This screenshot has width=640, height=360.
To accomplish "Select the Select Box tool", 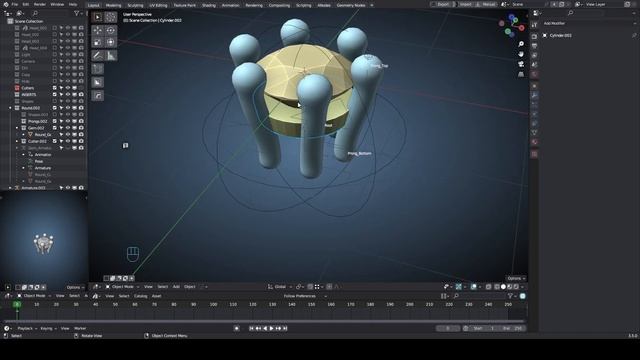I will click(x=98, y=17).
